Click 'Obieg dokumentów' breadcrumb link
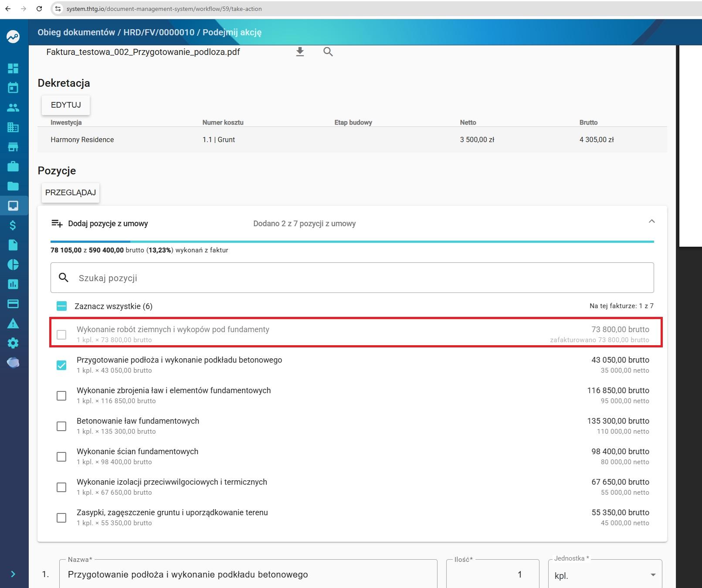This screenshot has height=588, width=702. coord(76,32)
